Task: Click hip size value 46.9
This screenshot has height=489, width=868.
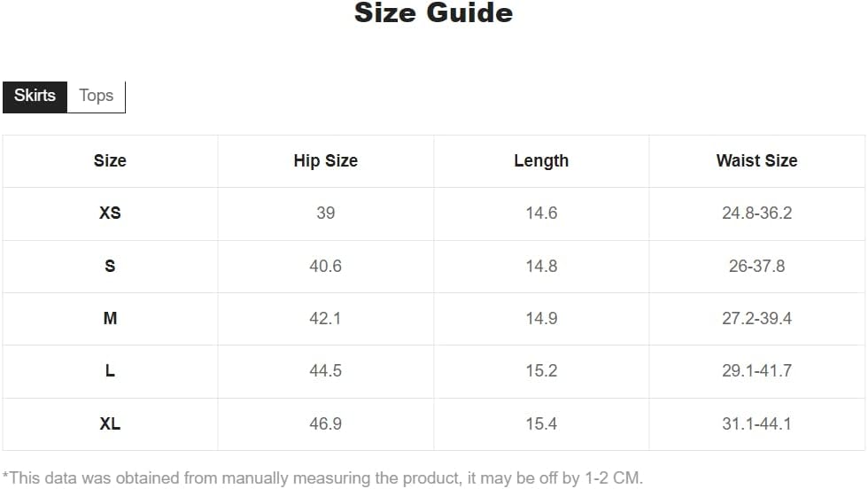Action: (x=326, y=423)
